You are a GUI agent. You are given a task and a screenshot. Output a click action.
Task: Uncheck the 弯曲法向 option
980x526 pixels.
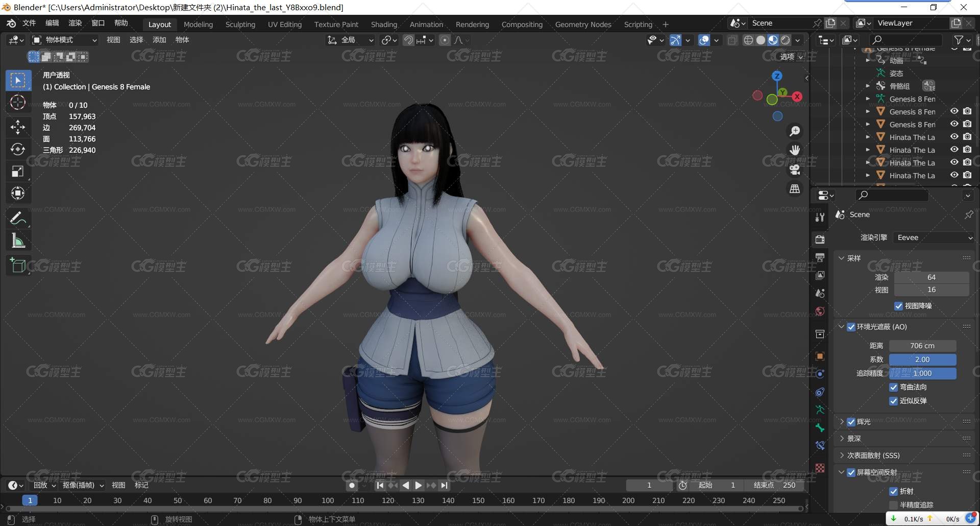(x=893, y=387)
